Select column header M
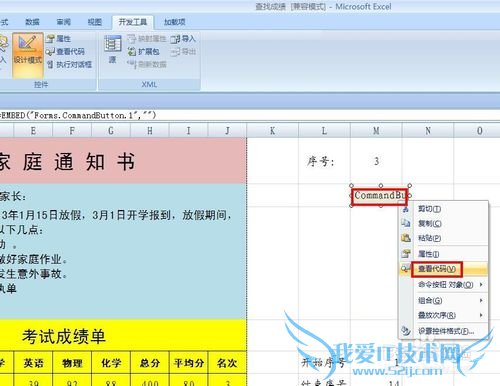Image resolution: width=500 pixels, height=386 pixels. [x=376, y=131]
